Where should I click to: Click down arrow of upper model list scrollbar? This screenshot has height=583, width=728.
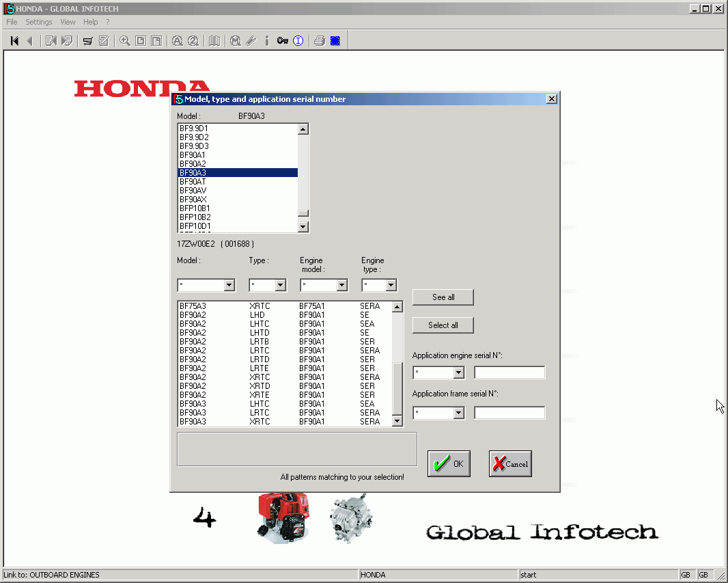(x=303, y=227)
